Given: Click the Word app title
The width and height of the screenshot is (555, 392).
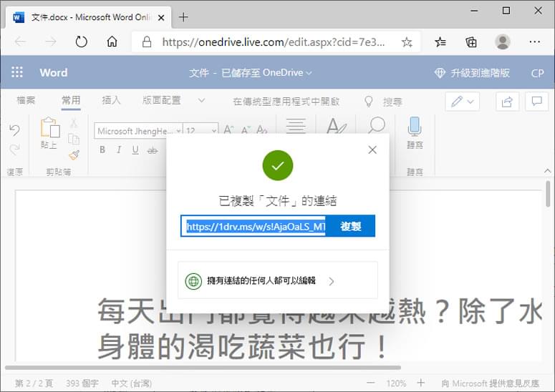Looking at the screenshot, I should point(54,72).
